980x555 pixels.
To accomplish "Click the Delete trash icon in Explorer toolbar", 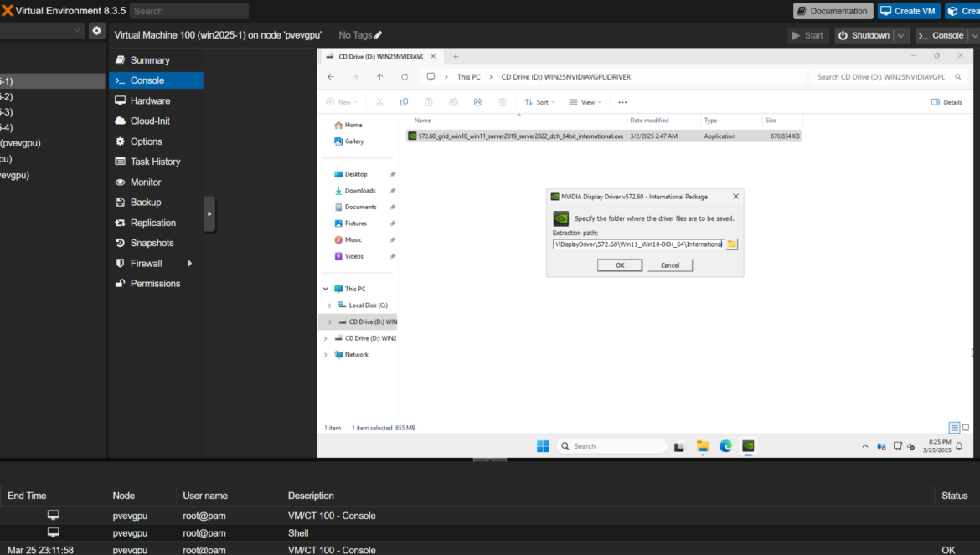I will coord(503,102).
